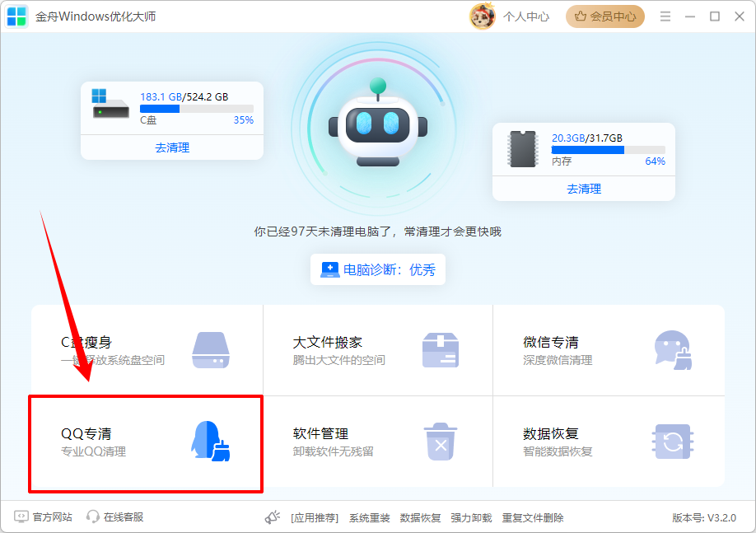This screenshot has width=756, height=533.
Task: Open the 官方网站 link
Action: point(52,517)
